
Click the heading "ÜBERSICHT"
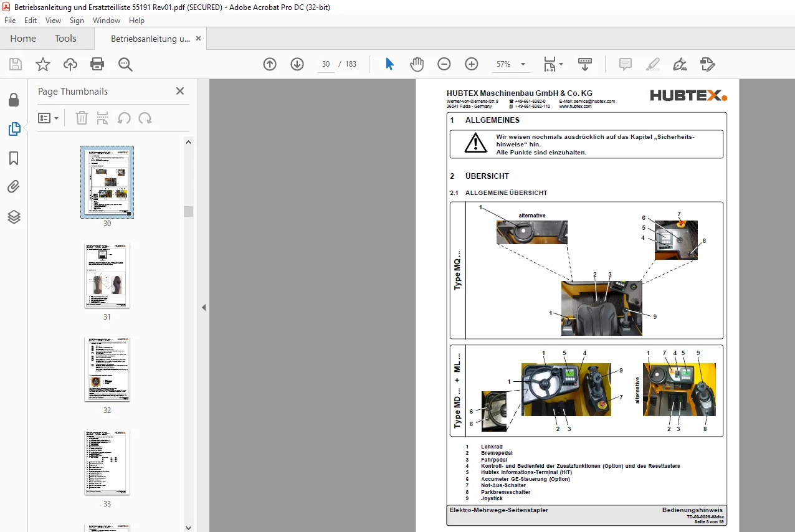point(487,176)
